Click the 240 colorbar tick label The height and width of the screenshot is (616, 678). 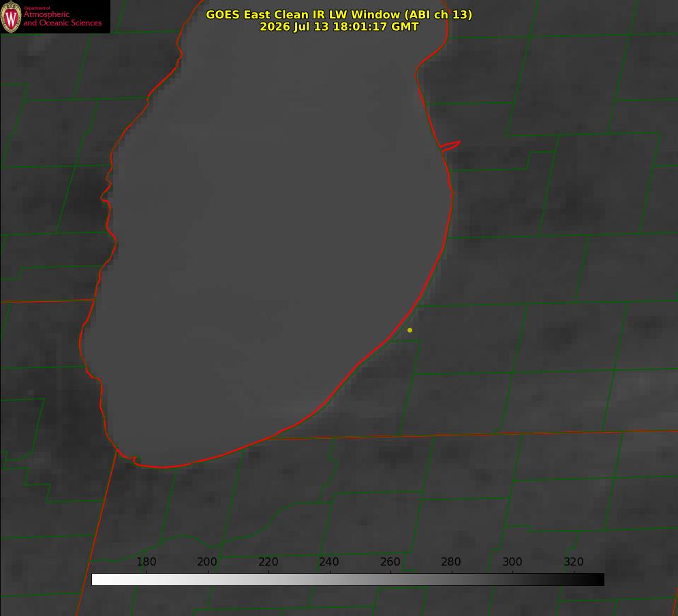pyautogui.click(x=329, y=561)
